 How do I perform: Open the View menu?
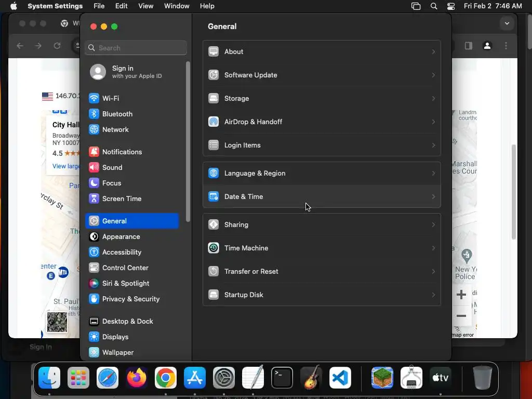145,6
